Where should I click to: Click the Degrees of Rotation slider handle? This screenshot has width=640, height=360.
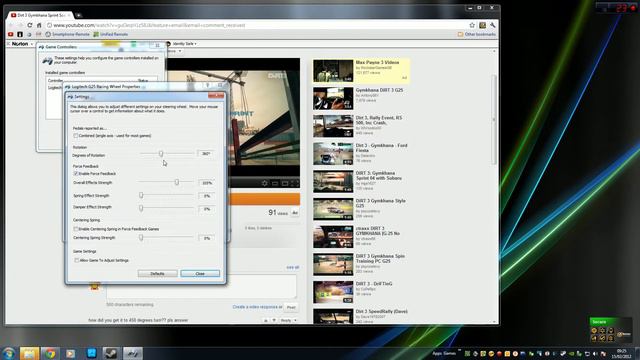click(x=161, y=154)
